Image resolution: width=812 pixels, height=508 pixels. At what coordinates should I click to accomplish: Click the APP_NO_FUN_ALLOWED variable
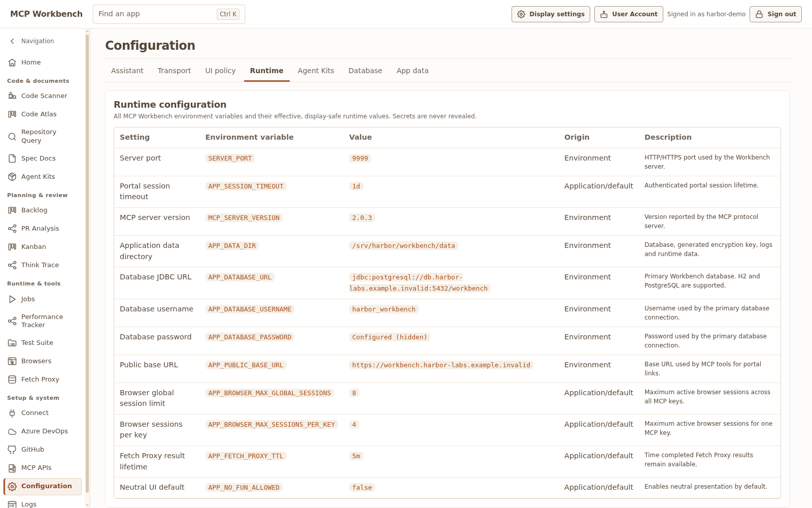[x=244, y=488]
